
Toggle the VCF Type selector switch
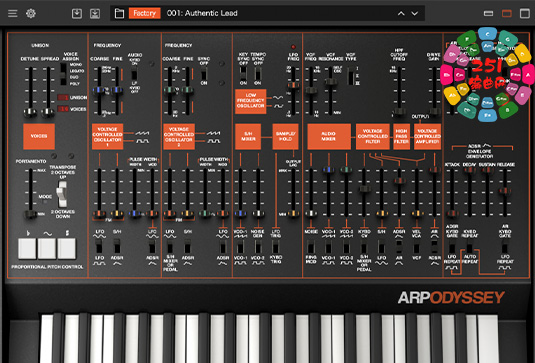[350, 76]
